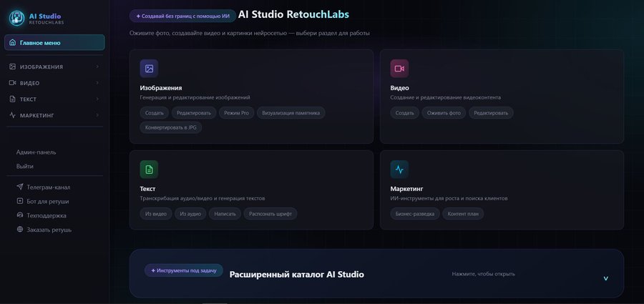Click Генерация и редактирование изображений description

tap(195, 98)
